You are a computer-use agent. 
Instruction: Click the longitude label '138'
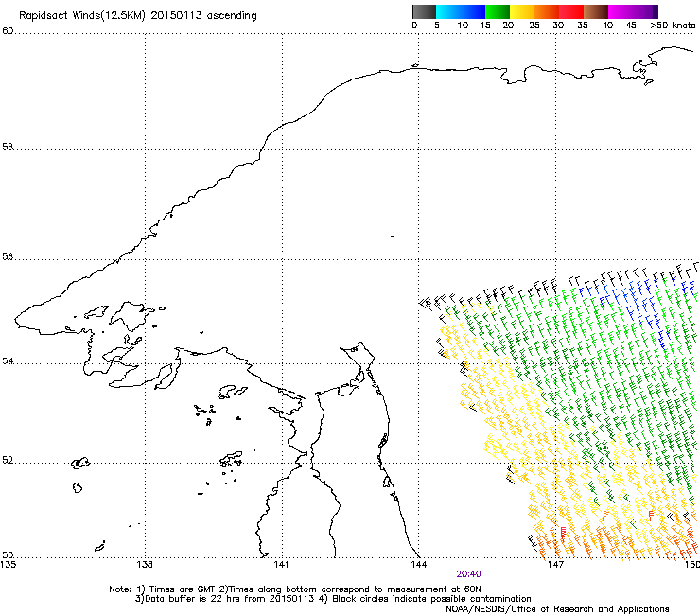[145, 564]
